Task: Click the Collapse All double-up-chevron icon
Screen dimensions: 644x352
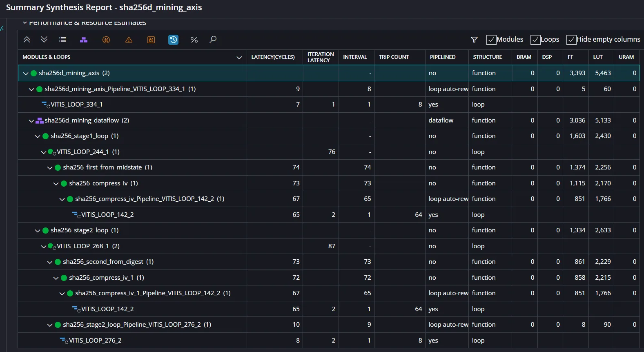Action: click(x=27, y=40)
